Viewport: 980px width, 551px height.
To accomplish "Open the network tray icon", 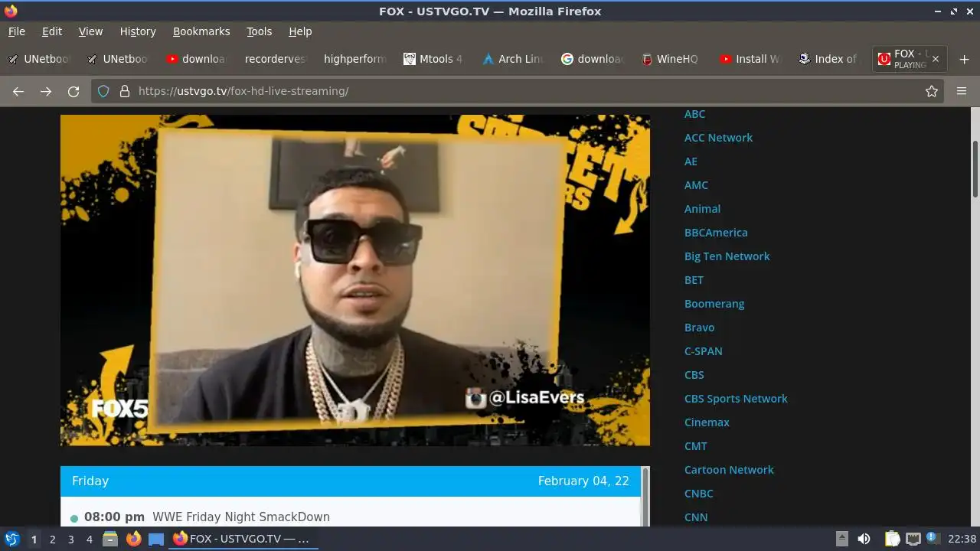I will pyautogui.click(x=913, y=539).
